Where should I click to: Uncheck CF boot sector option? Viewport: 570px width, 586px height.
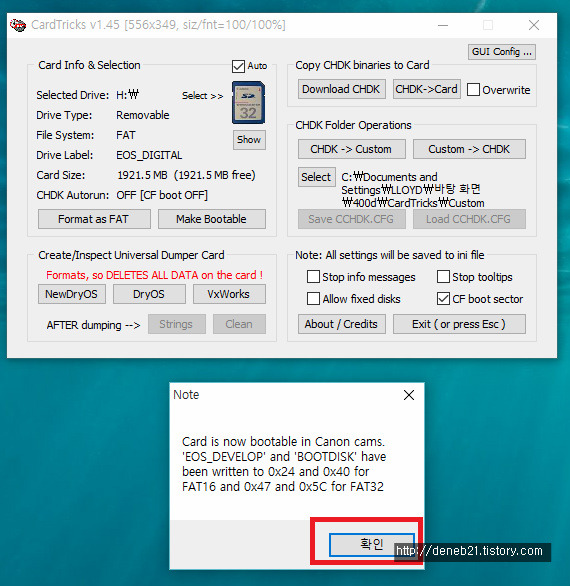pyautogui.click(x=443, y=299)
